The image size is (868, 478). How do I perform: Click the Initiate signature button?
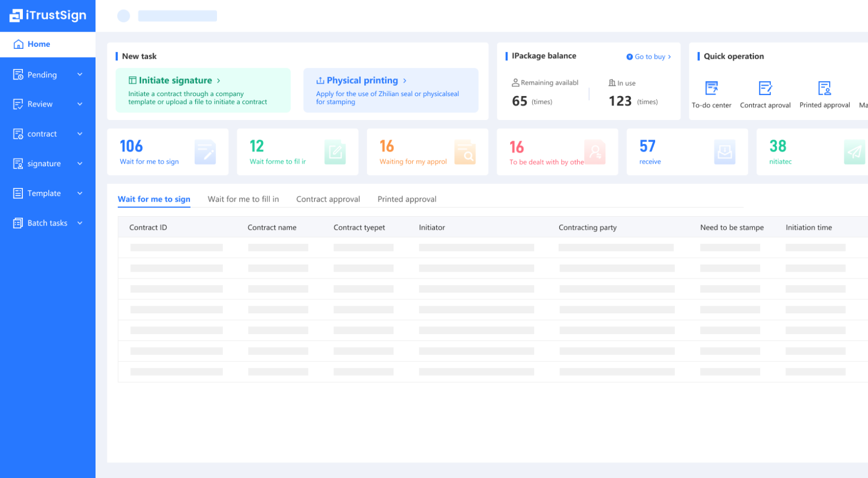click(175, 81)
